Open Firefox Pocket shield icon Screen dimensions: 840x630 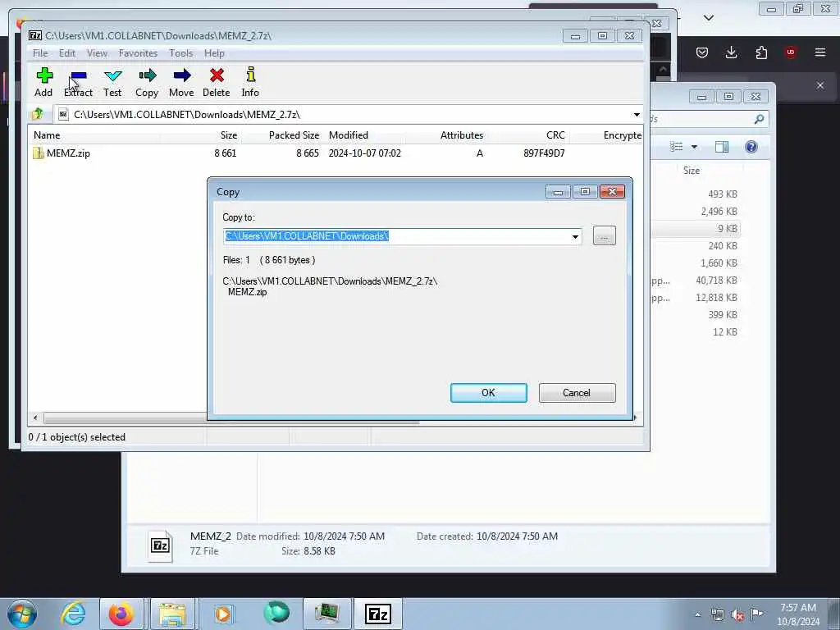(702, 52)
